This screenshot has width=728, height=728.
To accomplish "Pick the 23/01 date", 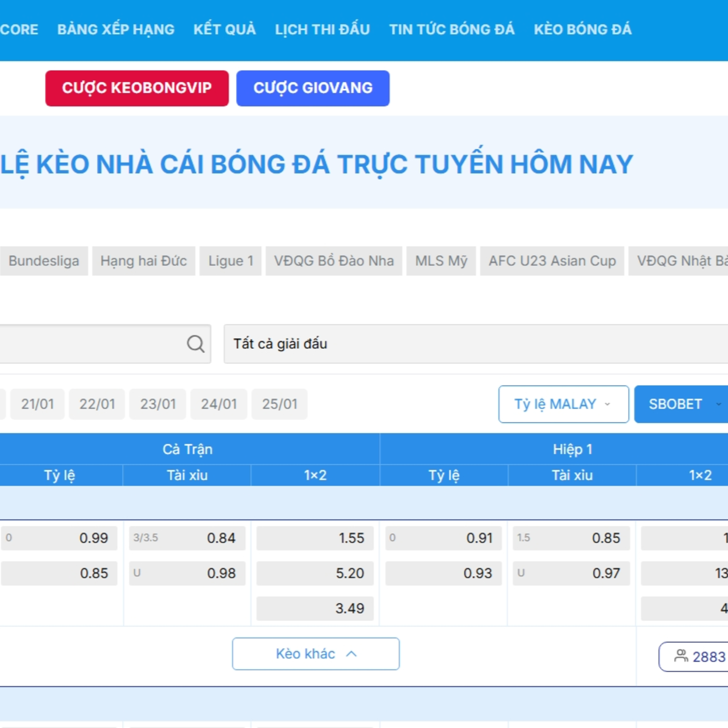I will pyautogui.click(x=158, y=404).
